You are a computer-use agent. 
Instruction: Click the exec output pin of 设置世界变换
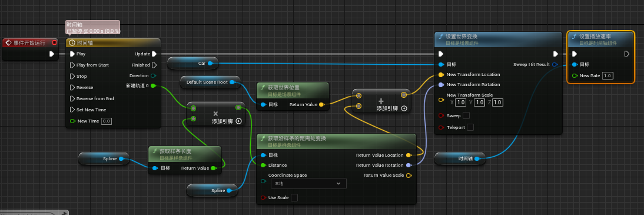[555, 54]
